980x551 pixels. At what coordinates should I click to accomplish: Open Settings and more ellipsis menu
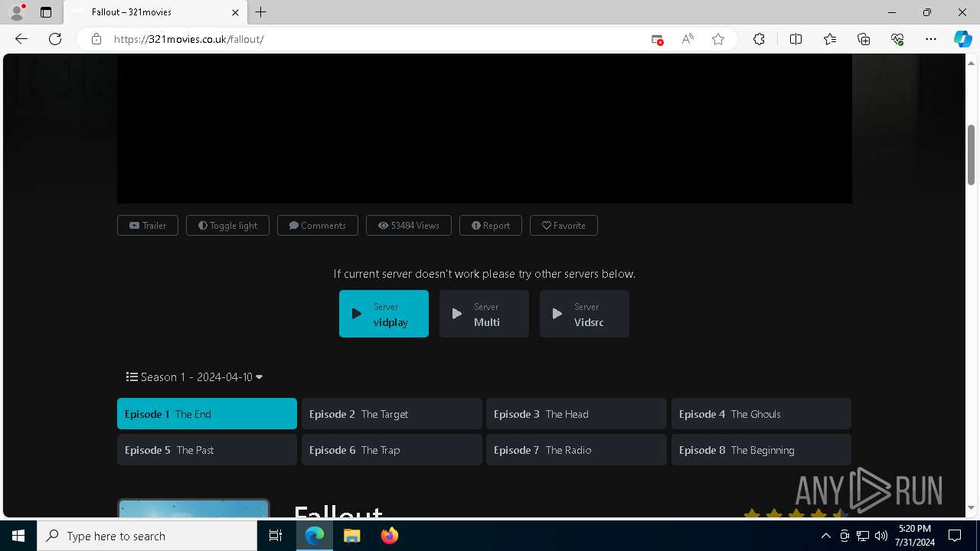click(931, 39)
